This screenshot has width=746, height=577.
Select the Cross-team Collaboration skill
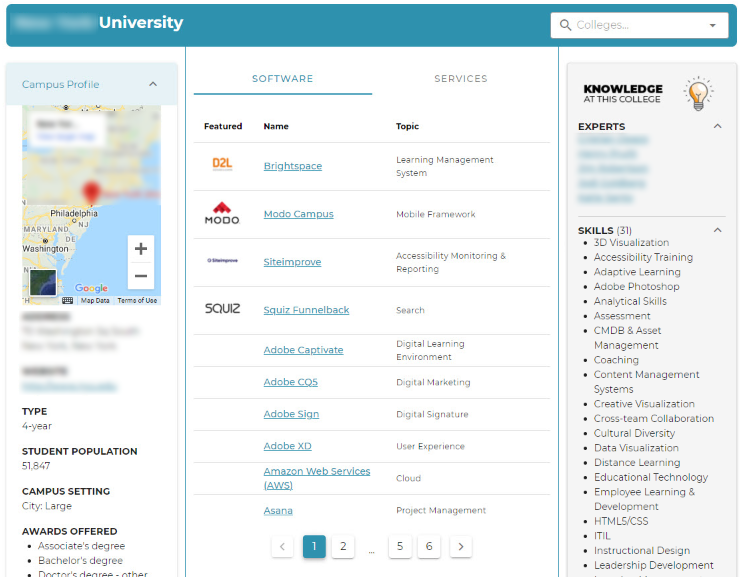[x=654, y=419]
